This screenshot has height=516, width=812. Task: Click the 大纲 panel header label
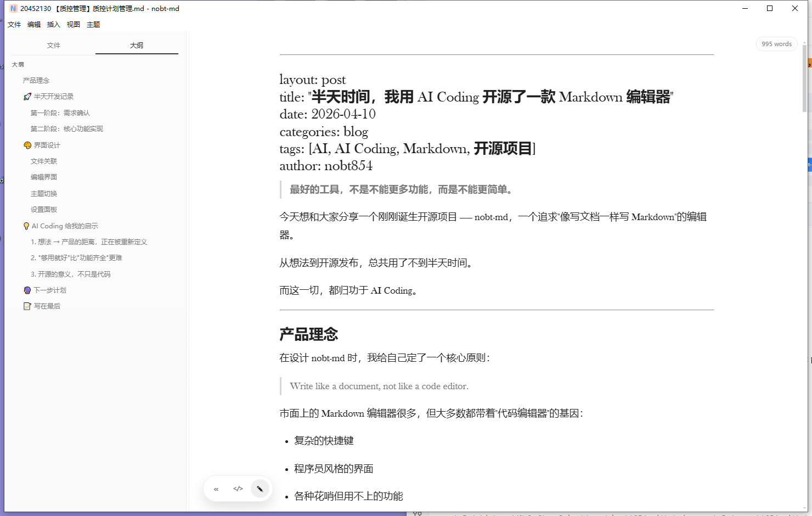coord(18,65)
